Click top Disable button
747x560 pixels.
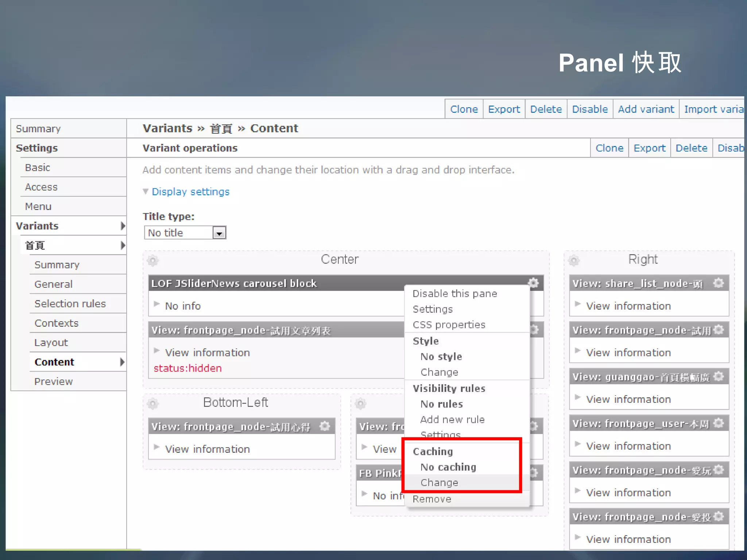pyautogui.click(x=590, y=109)
